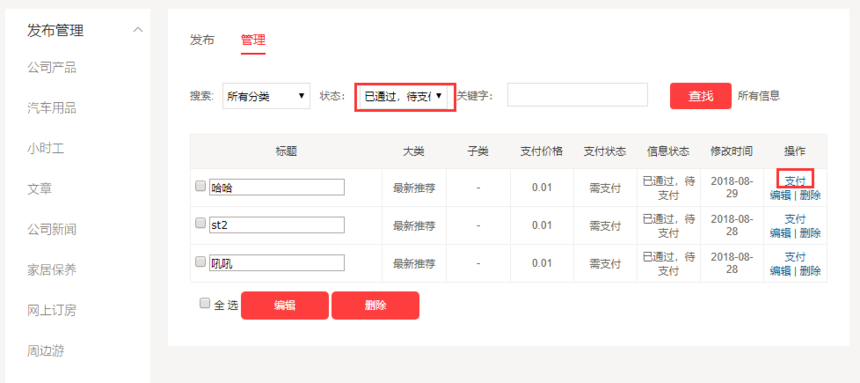
Task: Open 家居保养 in sidebar
Action: click(x=52, y=270)
